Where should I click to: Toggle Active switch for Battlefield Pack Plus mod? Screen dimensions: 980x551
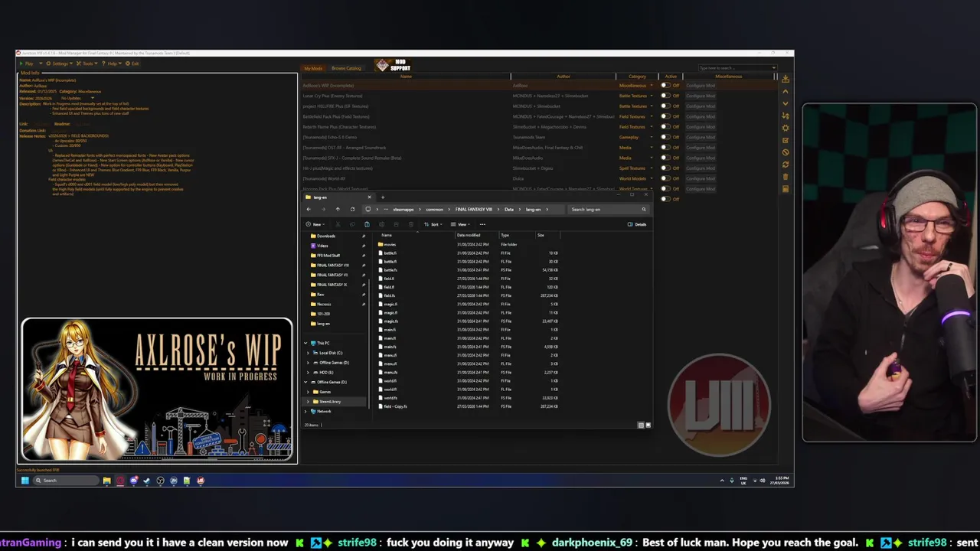click(666, 116)
